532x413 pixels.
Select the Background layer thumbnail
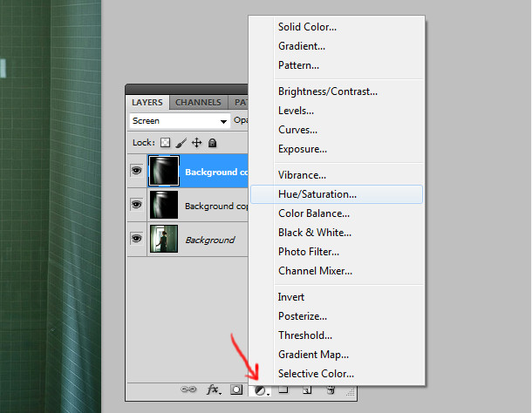tap(164, 239)
